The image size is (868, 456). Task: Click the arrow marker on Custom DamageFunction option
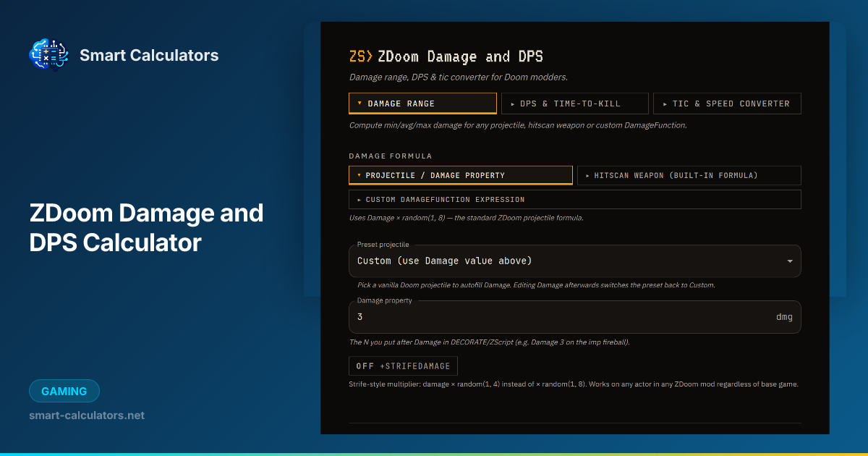pyautogui.click(x=359, y=200)
